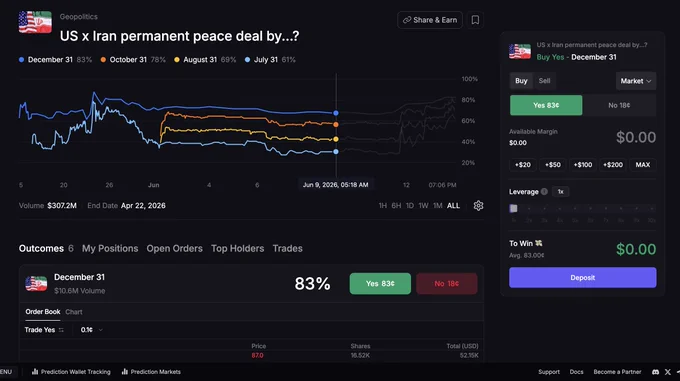This screenshot has width=680, height=381.
Task: Click the purple Deposit button
Action: click(582, 277)
